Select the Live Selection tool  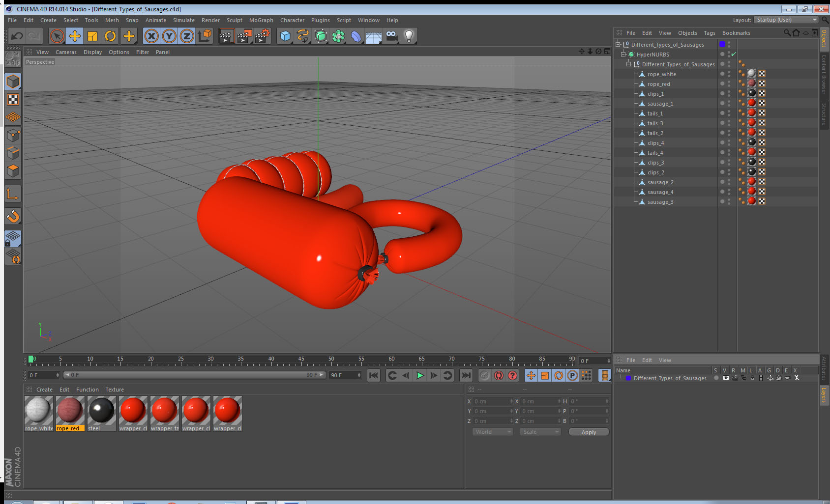[x=57, y=36]
